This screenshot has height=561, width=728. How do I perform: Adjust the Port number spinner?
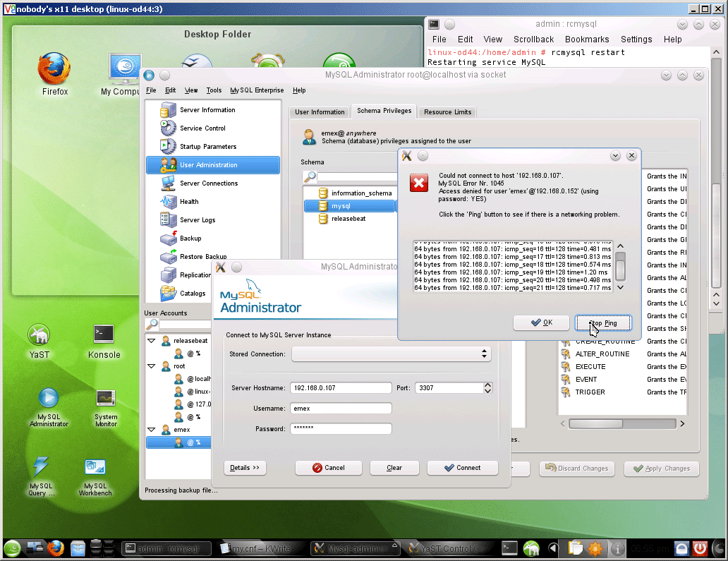click(487, 388)
